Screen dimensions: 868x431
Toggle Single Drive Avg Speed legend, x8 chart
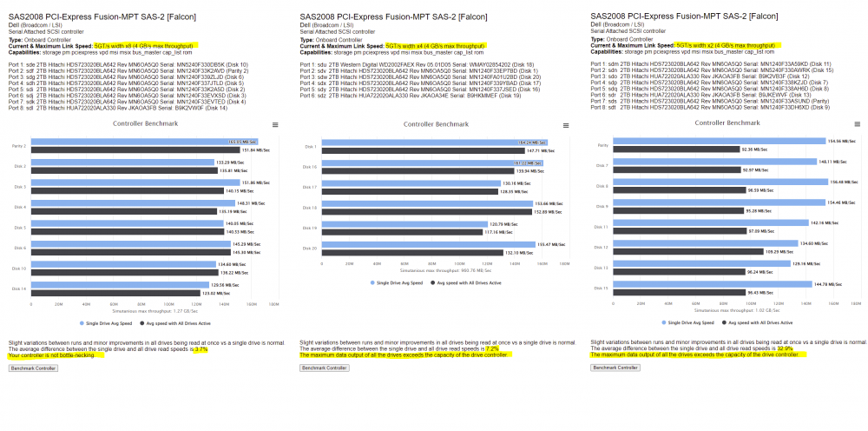(104, 323)
